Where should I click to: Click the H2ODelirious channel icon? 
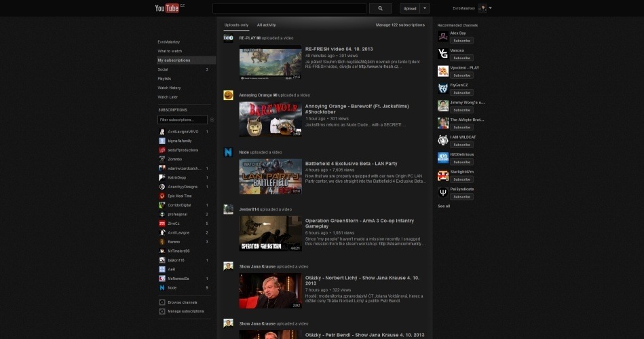coord(442,158)
